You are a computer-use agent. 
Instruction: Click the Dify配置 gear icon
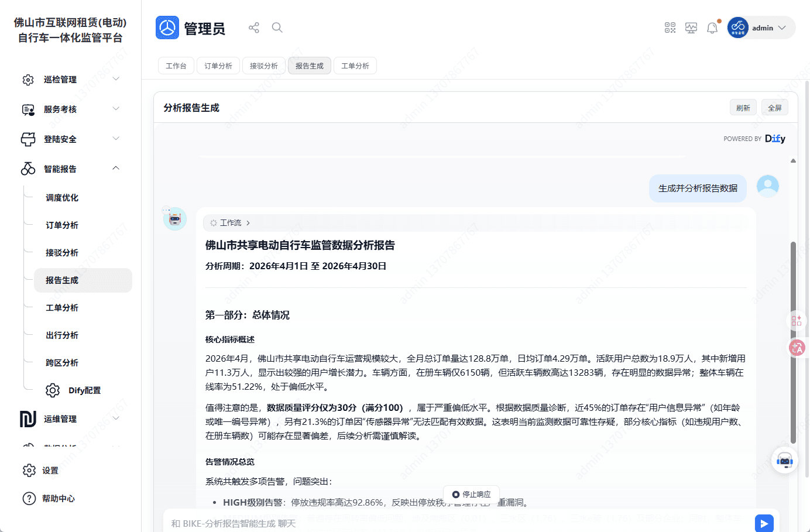pos(53,390)
